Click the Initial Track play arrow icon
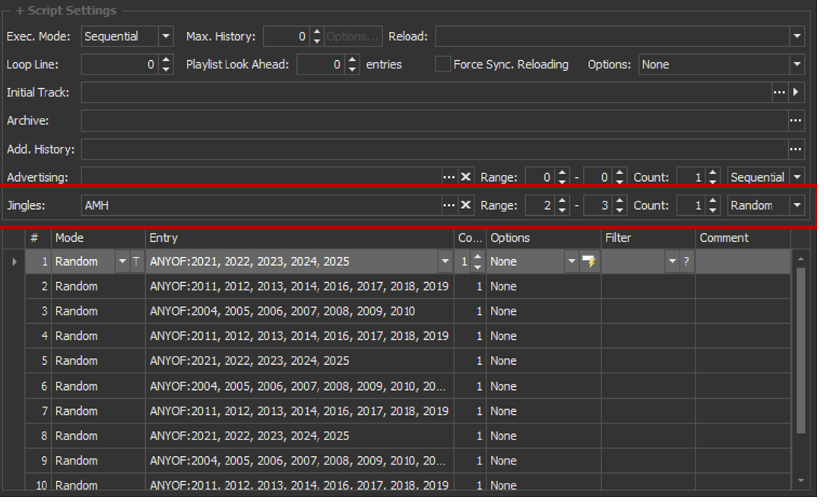Screen dimensions: 824x504 tap(796, 92)
